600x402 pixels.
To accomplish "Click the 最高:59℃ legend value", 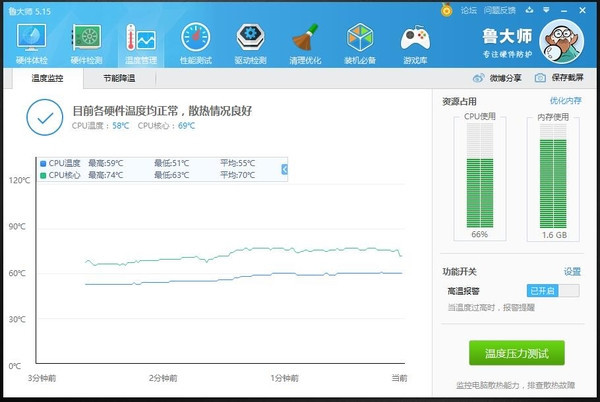I will (x=106, y=163).
